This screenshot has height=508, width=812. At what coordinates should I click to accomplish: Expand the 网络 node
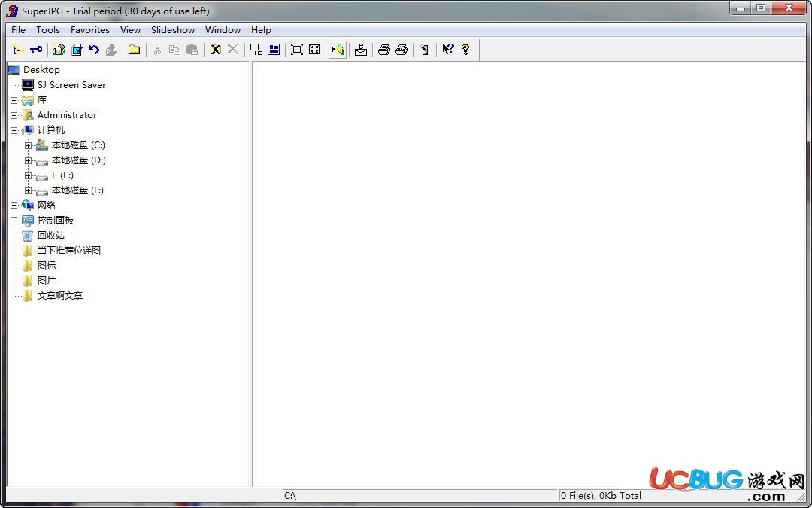[x=14, y=205]
